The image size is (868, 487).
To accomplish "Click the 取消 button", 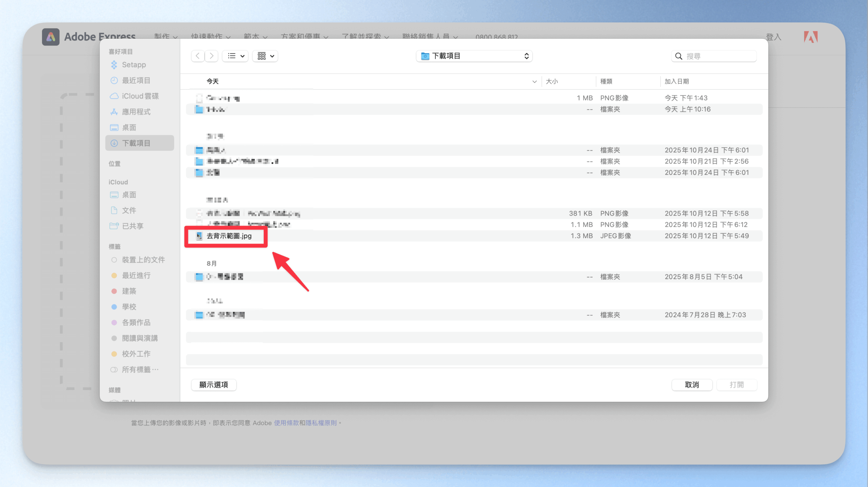I will [x=692, y=385].
